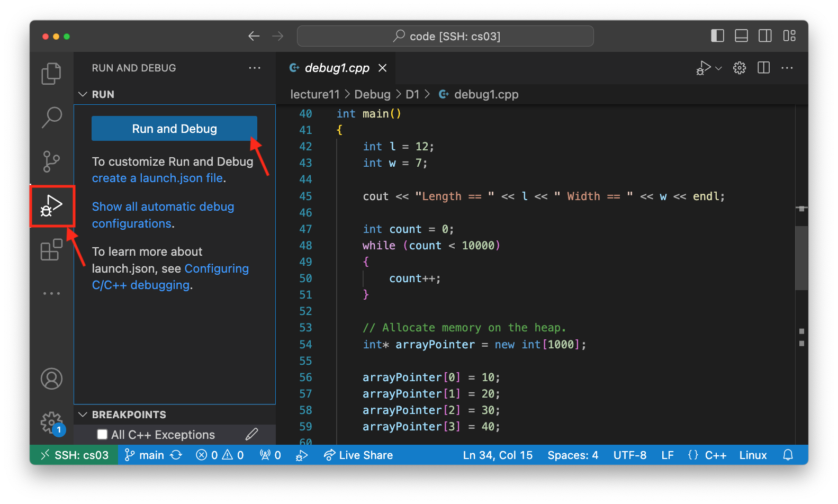
Task: Open the Extensions view
Action: [x=51, y=249]
